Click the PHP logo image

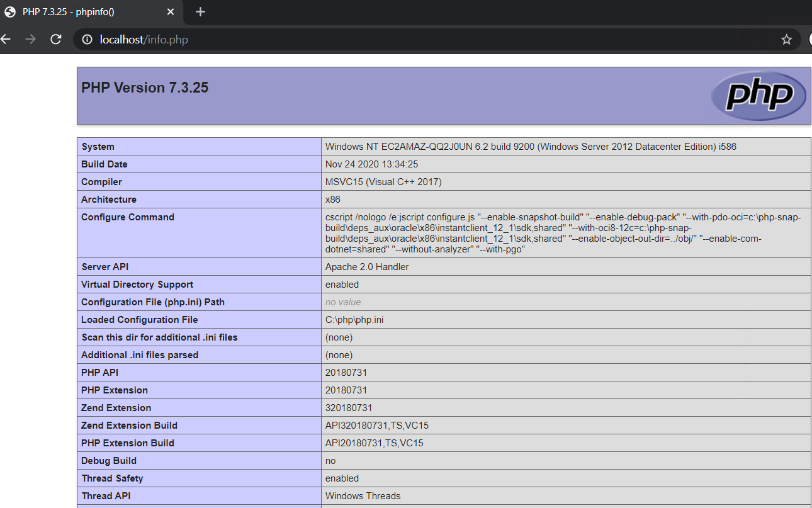(758, 96)
